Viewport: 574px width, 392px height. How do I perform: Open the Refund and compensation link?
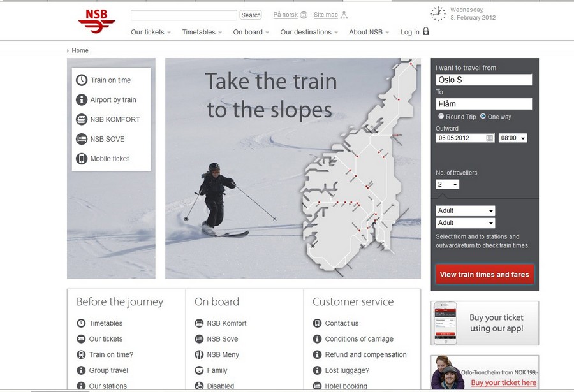(365, 354)
